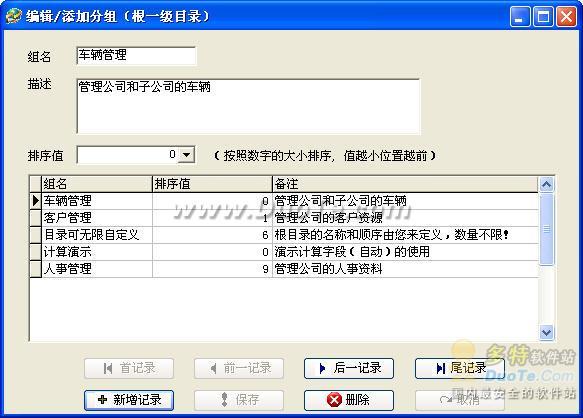Open the 排序值 dropdown arrow
Viewport: 583px width, 418px height.
coord(186,155)
